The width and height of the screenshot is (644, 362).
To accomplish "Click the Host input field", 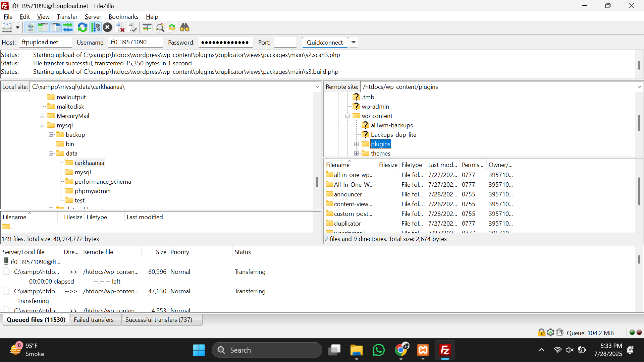I will click(x=46, y=42).
